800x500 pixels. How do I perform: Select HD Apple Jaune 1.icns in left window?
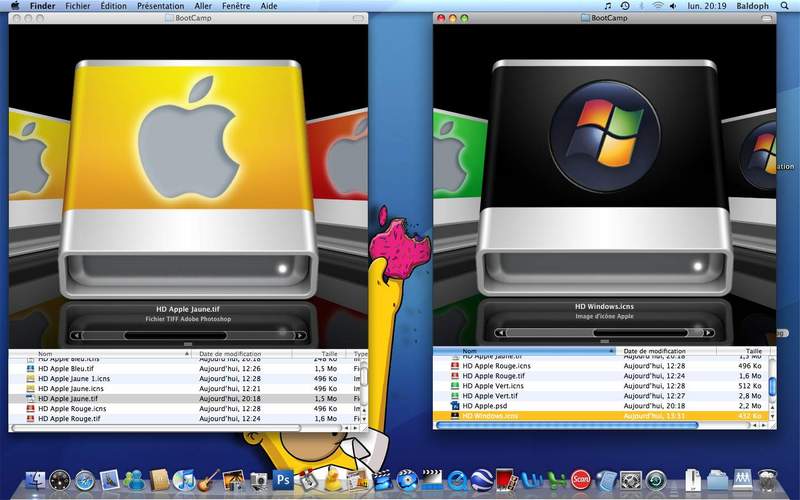coord(184,379)
